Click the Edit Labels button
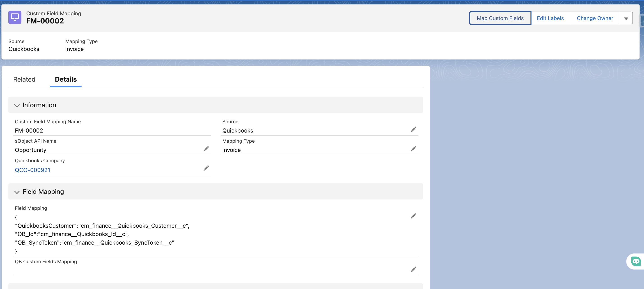 pos(550,18)
